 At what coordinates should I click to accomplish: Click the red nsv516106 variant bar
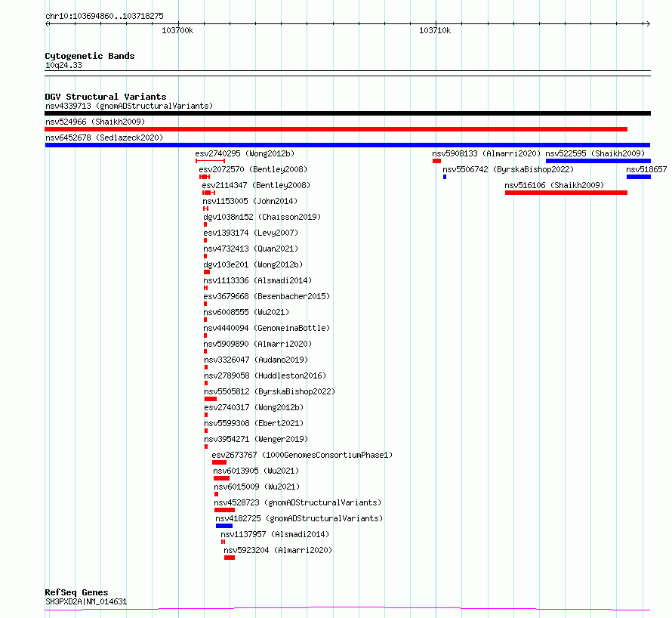(x=566, y=193)
